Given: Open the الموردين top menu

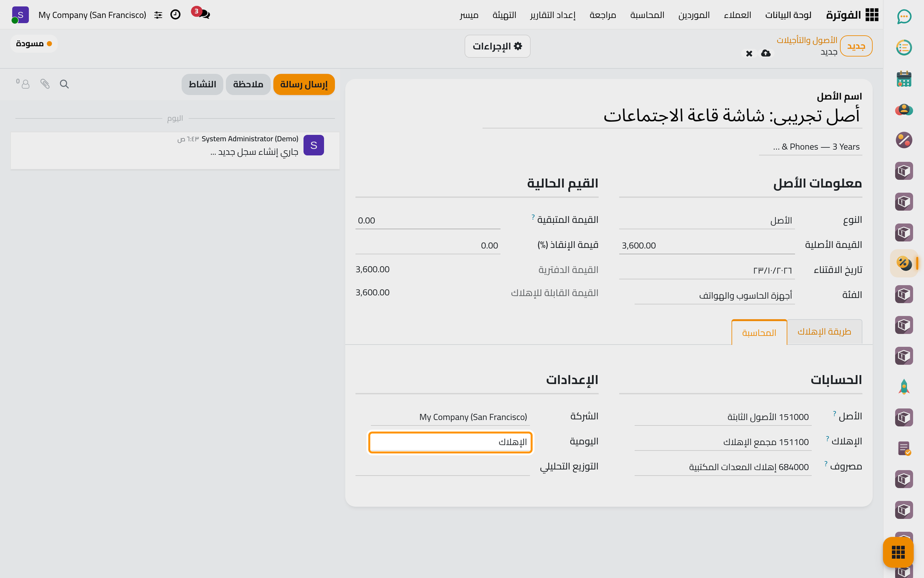Looking at the screenshot, I should point(694,15).
